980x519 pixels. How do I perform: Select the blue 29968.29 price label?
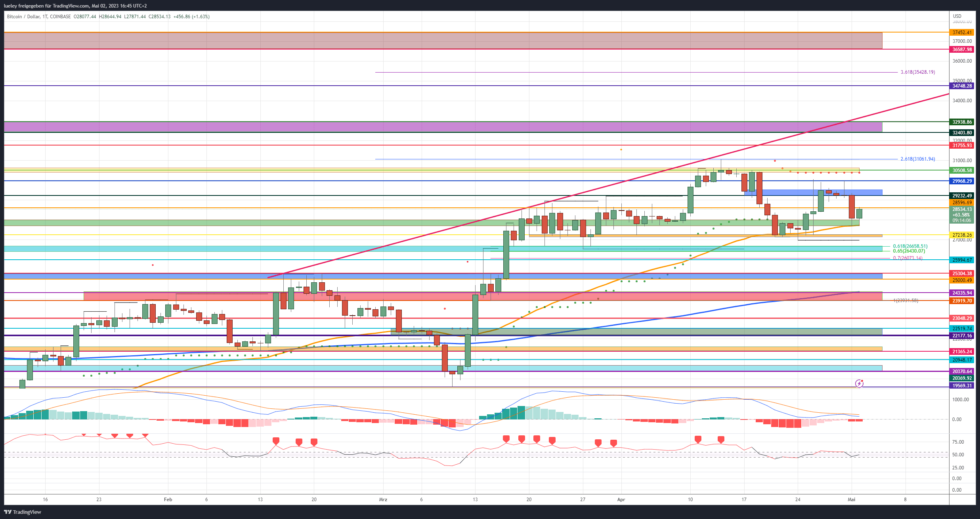click(x=962, y=181)
